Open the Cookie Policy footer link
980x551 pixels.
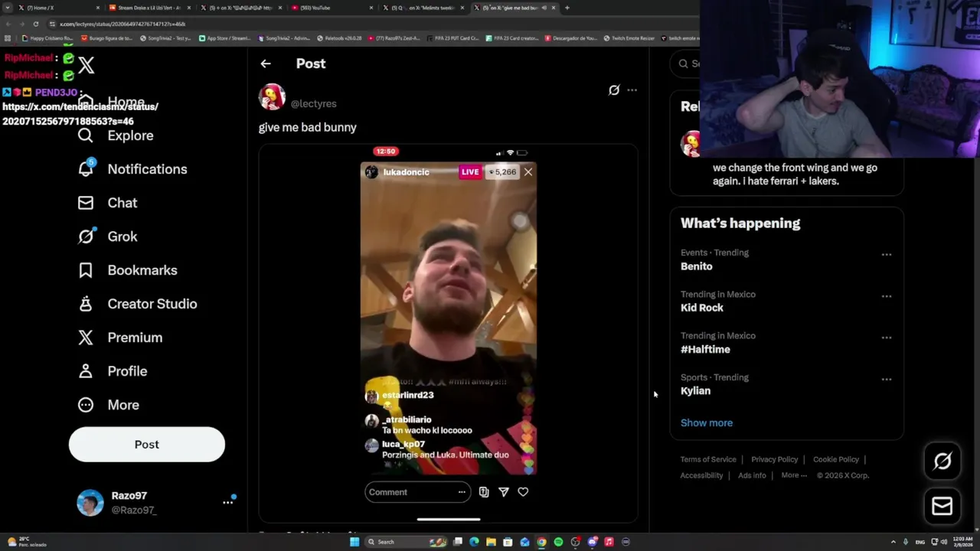pyautogui.click(x=835, y=459)
